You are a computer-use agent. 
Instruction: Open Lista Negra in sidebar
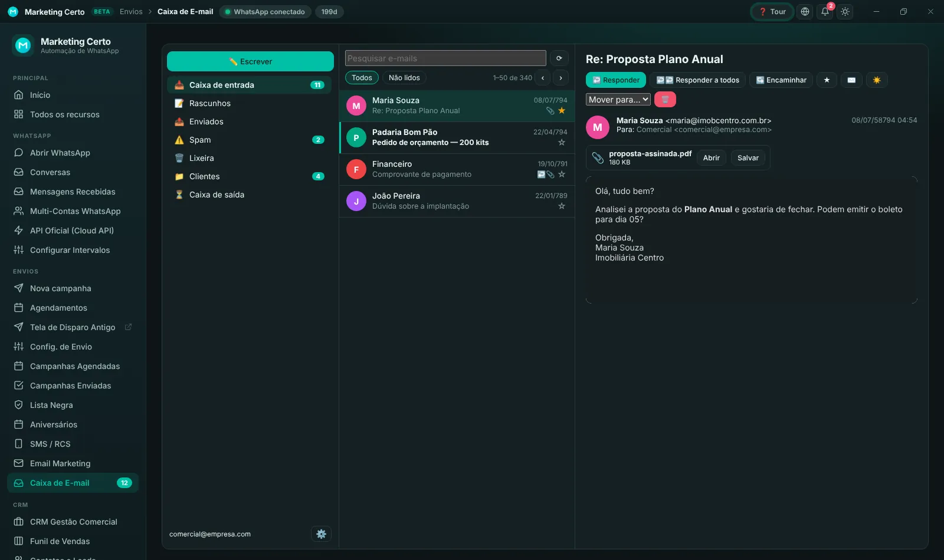[x=73, y=405]
